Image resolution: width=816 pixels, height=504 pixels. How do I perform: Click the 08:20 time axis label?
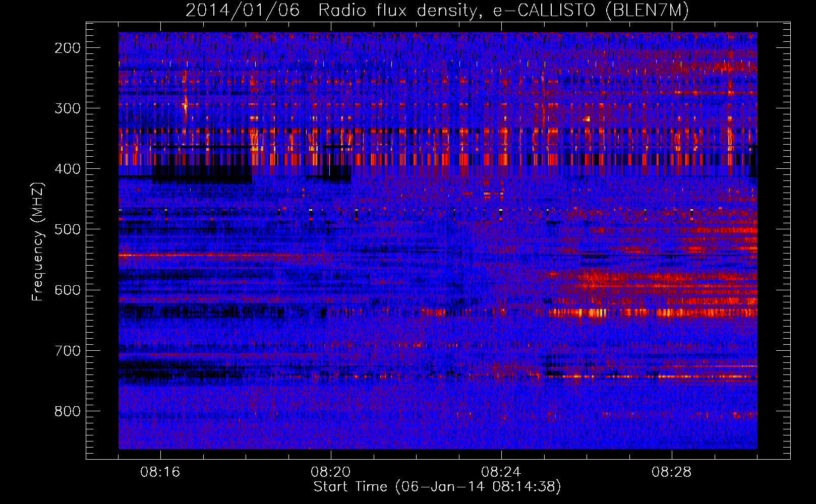331,472
